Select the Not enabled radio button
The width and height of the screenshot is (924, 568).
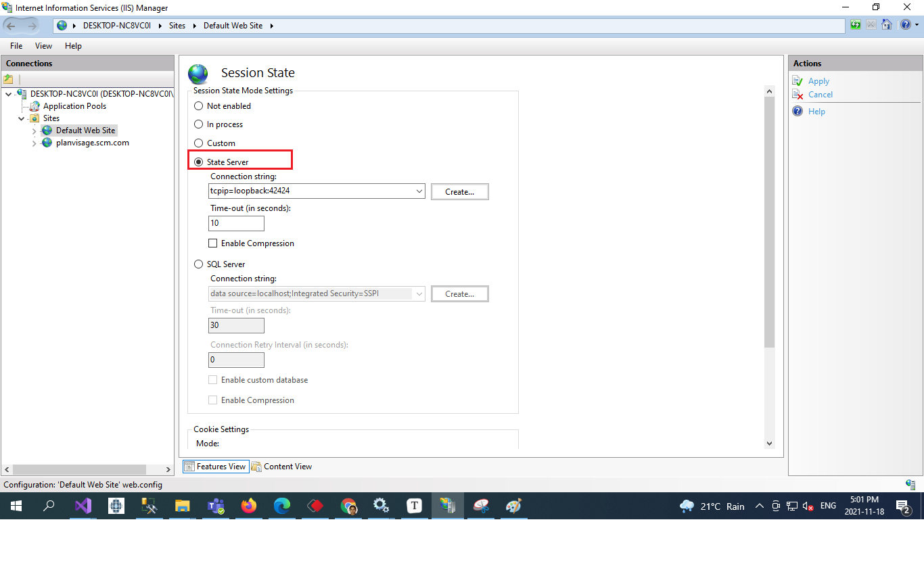click(x=198, y=106)
